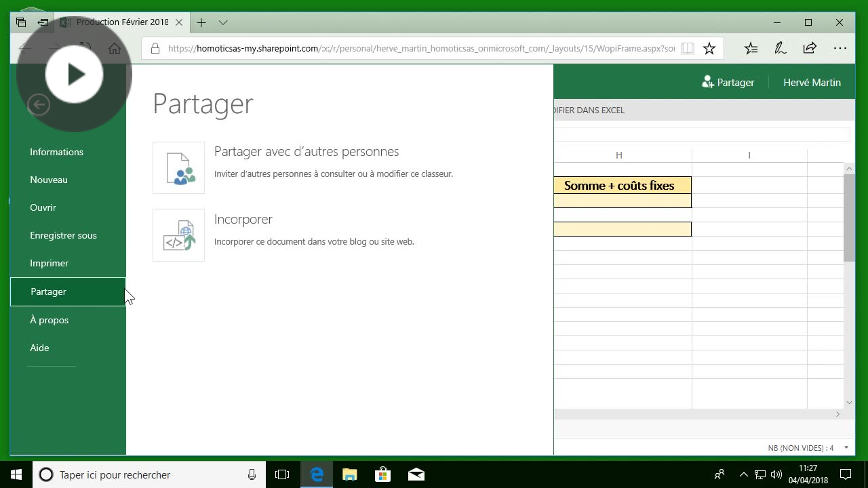Viewport: 868px width, 488px height.
Task: Select Informations in the left menu
Action: click(x=56, y=152)
